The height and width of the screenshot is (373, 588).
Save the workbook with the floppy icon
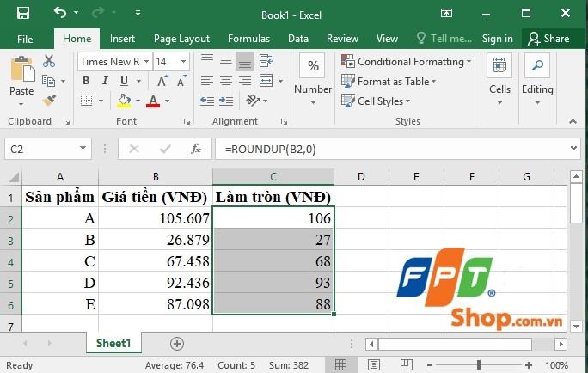tap(23, 14)
